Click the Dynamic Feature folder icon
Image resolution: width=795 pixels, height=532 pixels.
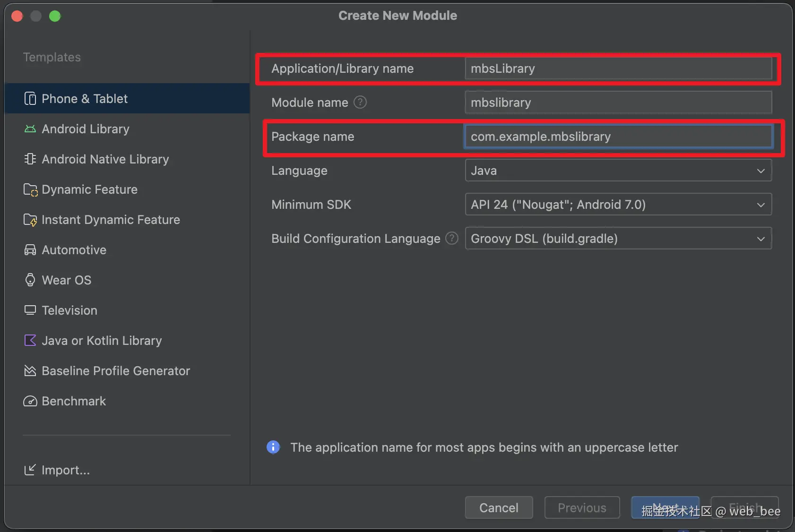(x=30, y=189)
